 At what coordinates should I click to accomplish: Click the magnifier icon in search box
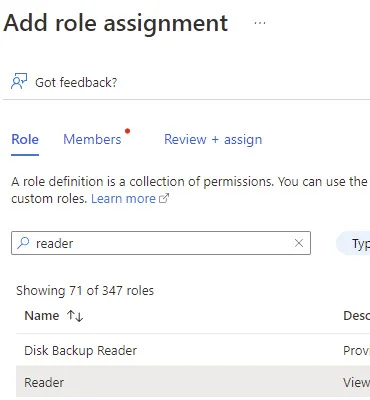[x=23, y=243]
